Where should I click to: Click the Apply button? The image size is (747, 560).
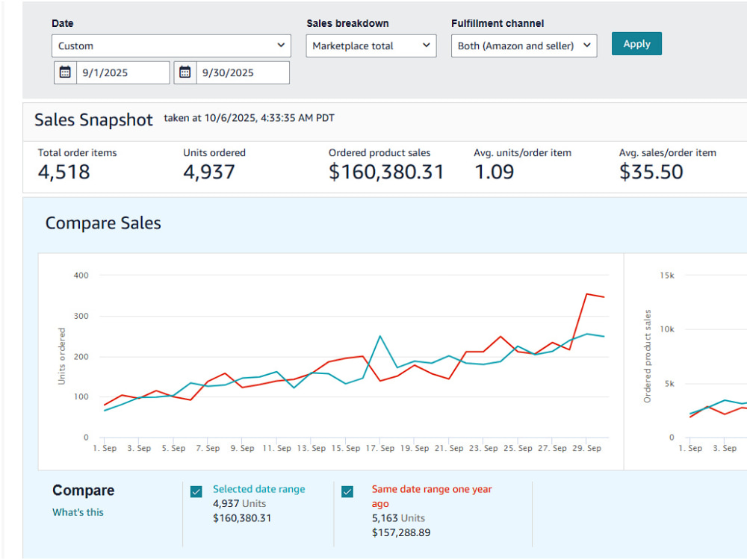click(636, 44)
